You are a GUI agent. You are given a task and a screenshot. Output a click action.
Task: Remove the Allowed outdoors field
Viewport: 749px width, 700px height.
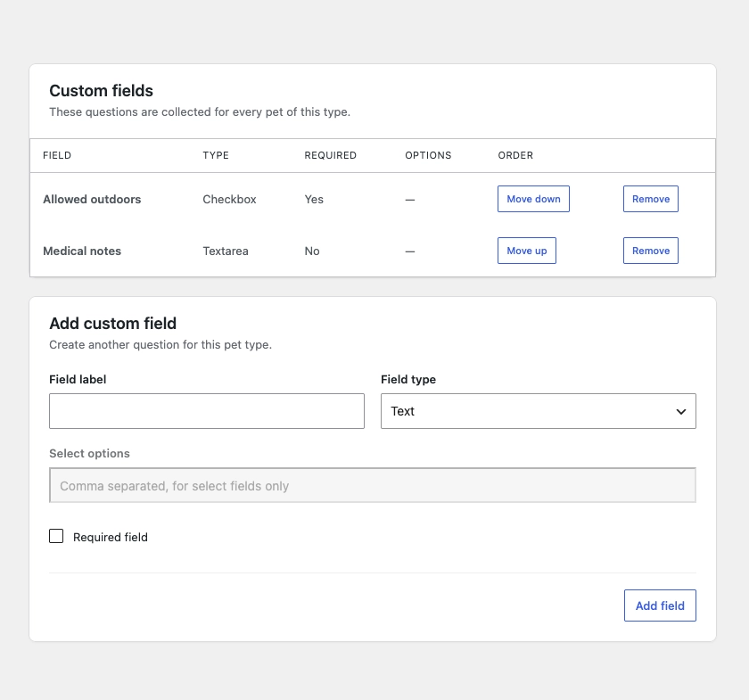(x=651, y=199)
